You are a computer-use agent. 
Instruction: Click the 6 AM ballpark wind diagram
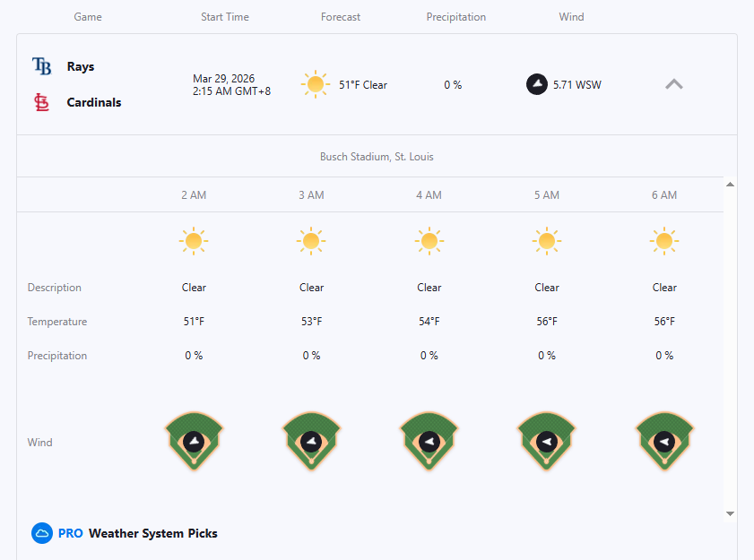pos(664,441)
